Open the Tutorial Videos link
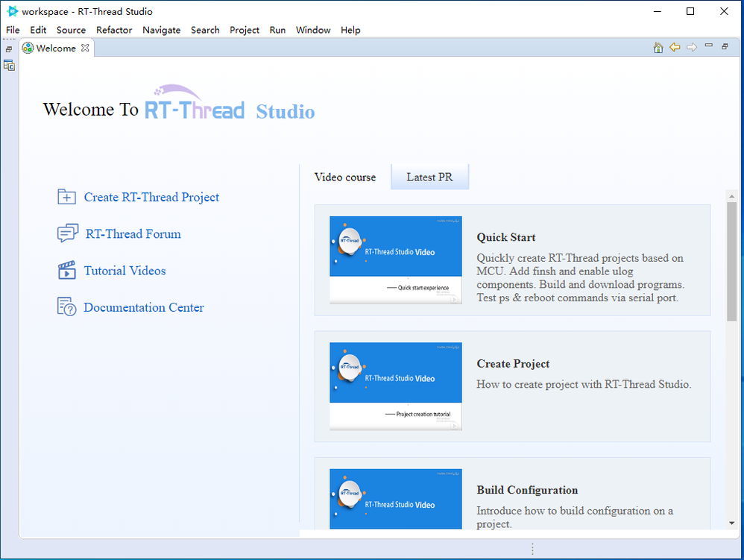744x560 pixels. [x=124, y=271]
